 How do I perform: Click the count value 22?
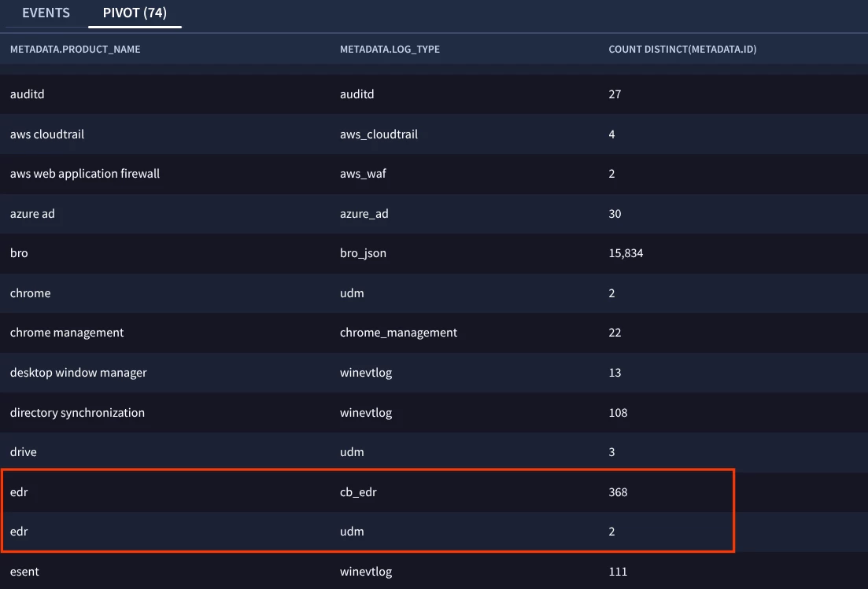615,333
